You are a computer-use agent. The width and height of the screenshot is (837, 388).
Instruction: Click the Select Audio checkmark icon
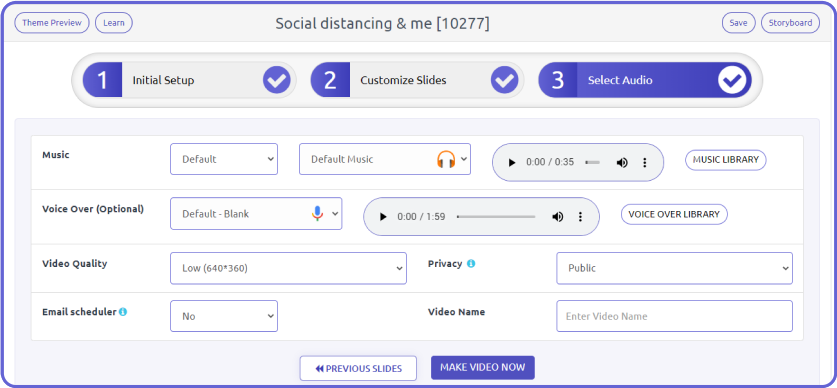click(732, 80)
